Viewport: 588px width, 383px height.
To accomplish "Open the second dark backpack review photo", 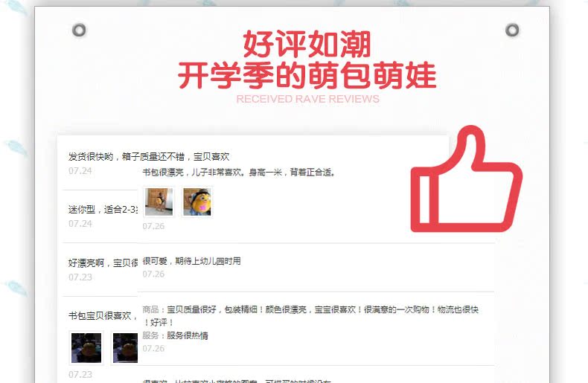I will click(125, 348).
